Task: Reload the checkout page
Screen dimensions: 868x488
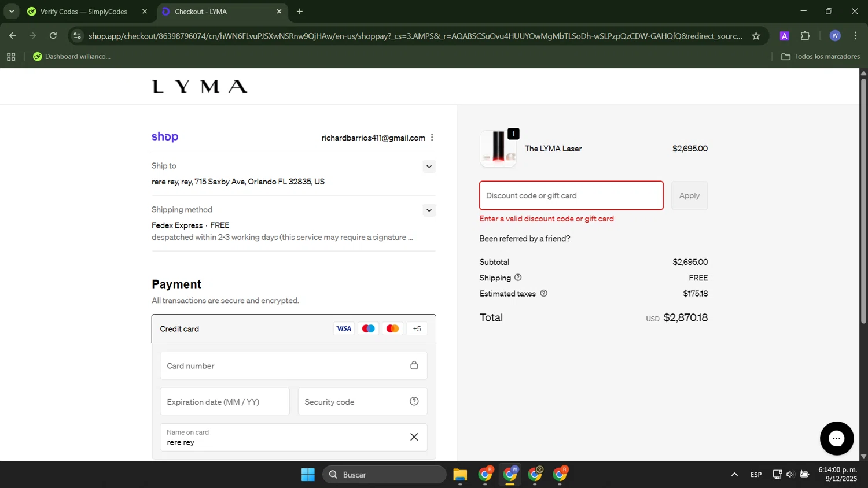Action: click(x=53, y=36)
